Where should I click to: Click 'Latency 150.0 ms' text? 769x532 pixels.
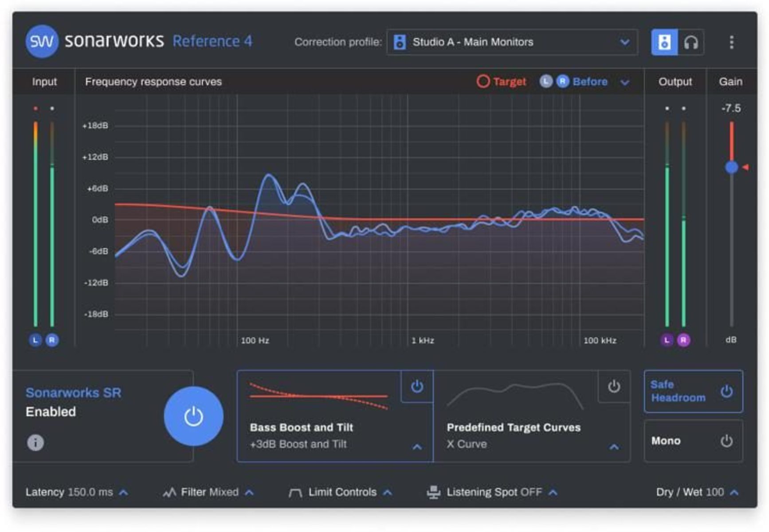69,492
